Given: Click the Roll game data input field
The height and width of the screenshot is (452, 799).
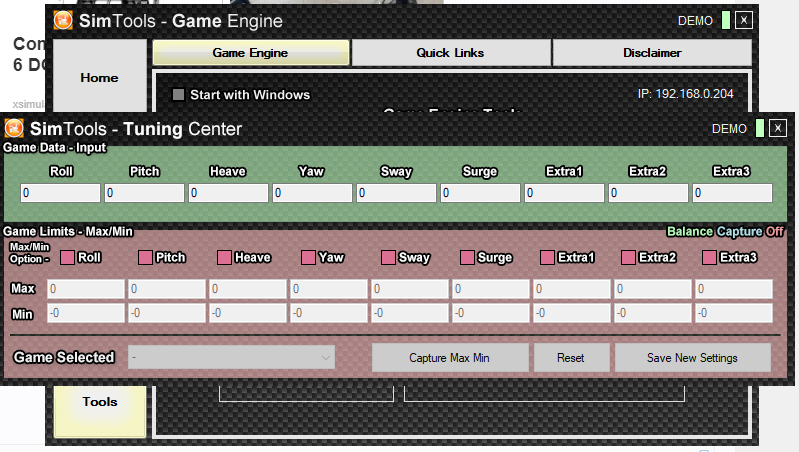Looking at the screenshot, I should 60,193.
